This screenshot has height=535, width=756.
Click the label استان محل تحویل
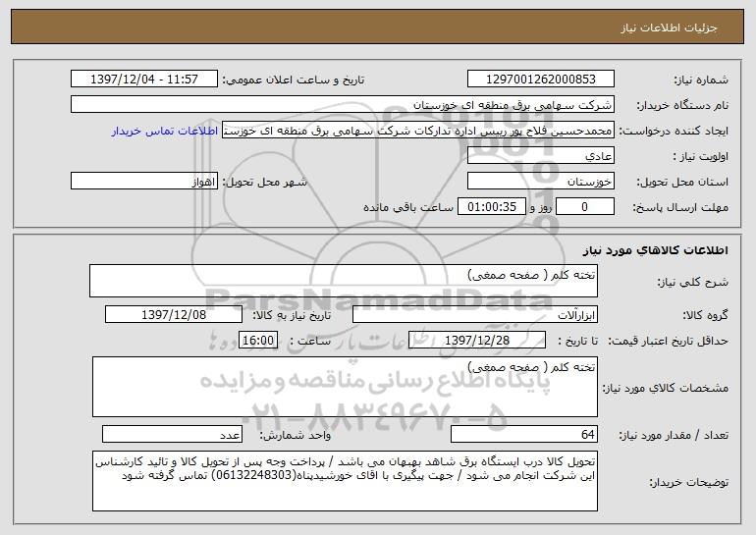[682, 183]
